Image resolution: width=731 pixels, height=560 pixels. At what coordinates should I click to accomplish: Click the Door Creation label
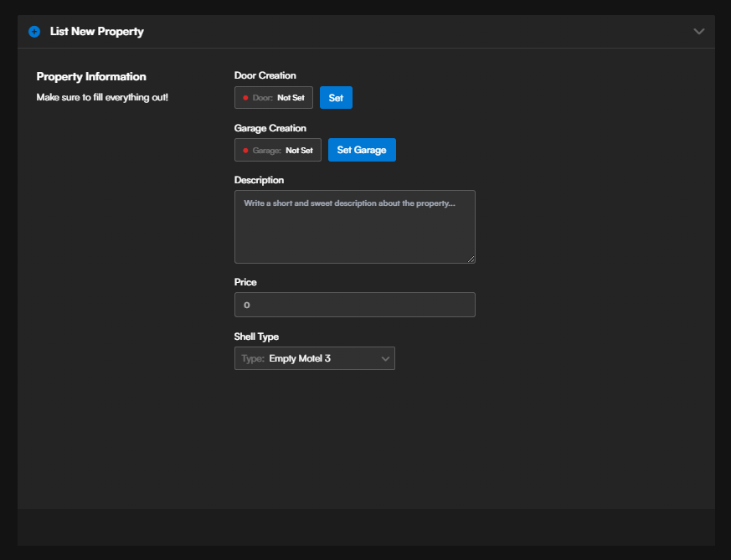(x=265, y=75)
